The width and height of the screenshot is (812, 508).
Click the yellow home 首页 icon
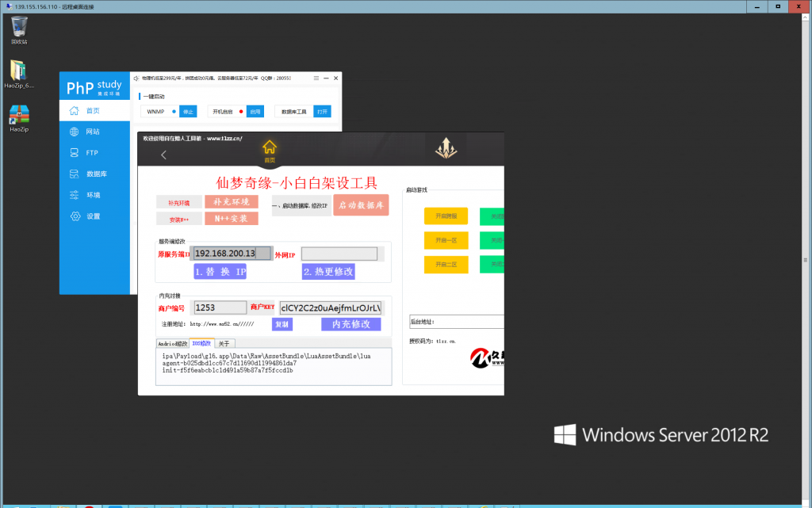click(270, 151)
